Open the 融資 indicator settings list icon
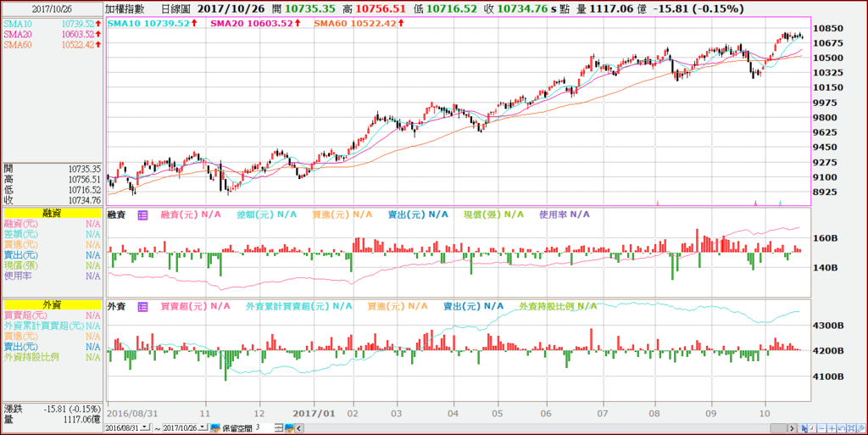The image size is (868, 435). click(x=142, y=215)
